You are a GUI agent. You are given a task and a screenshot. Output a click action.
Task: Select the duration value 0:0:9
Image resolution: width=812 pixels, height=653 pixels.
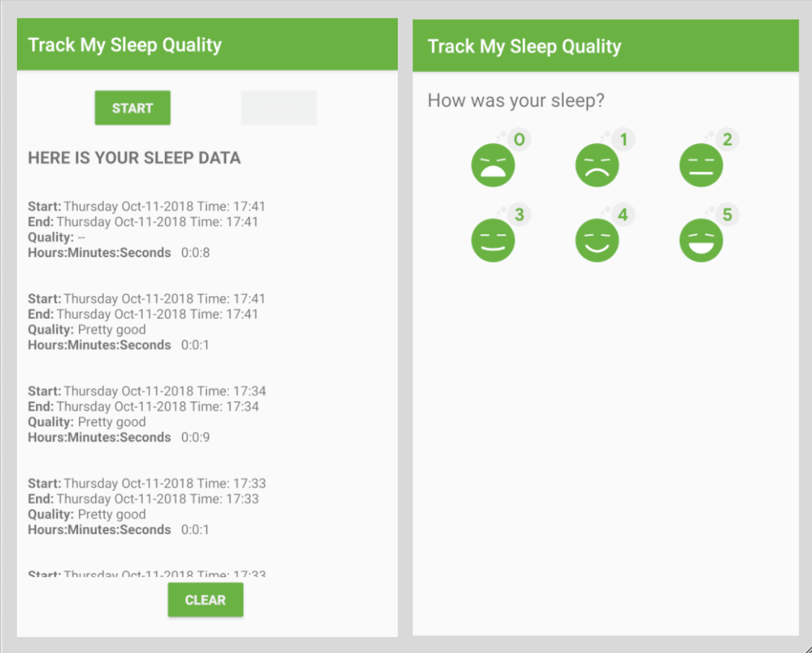coord(195,437)
